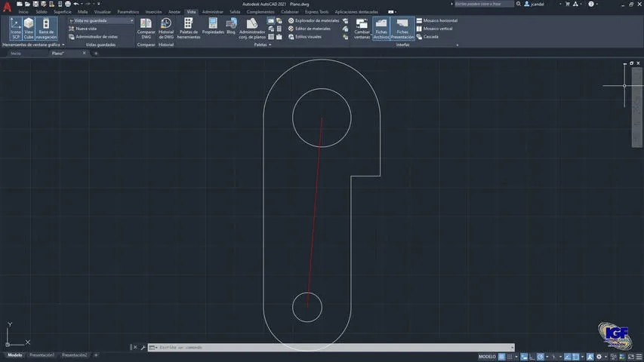Open the Vista no guardada dropdown

point(101,20)
